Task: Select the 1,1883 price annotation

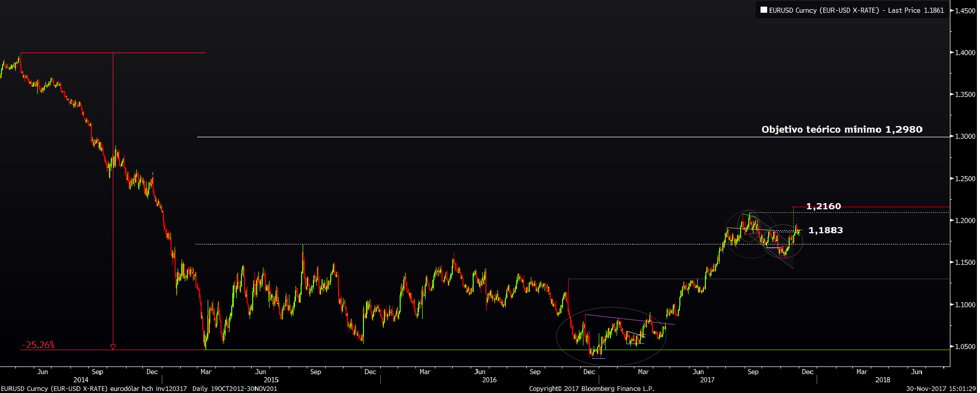Action: (825, 230)
